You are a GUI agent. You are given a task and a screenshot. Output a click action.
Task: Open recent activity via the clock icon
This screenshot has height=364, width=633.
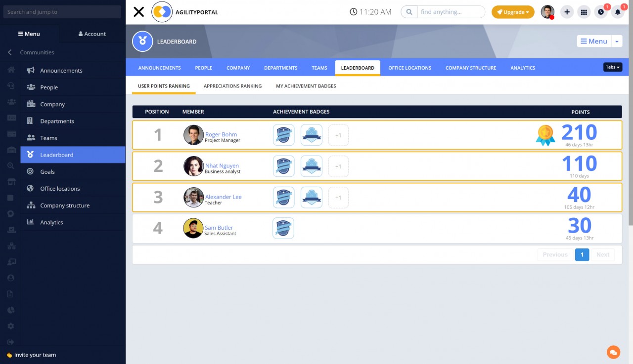601,11
